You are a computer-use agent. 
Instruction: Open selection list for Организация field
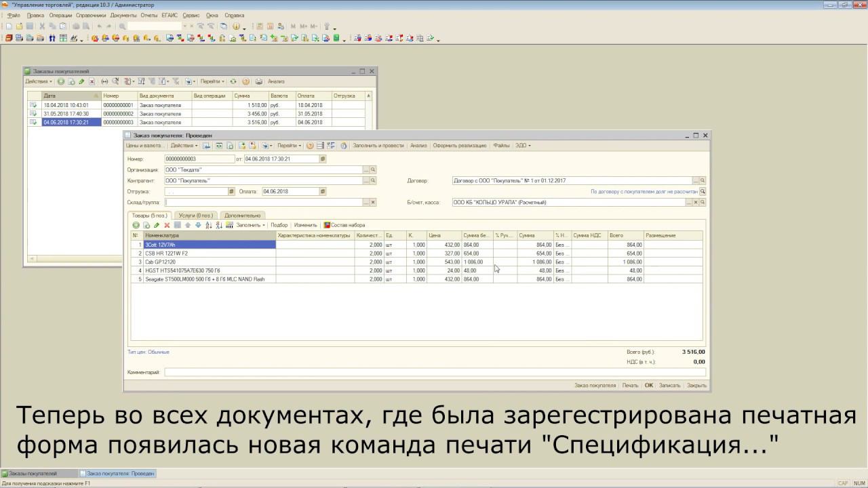click(366, 170)
